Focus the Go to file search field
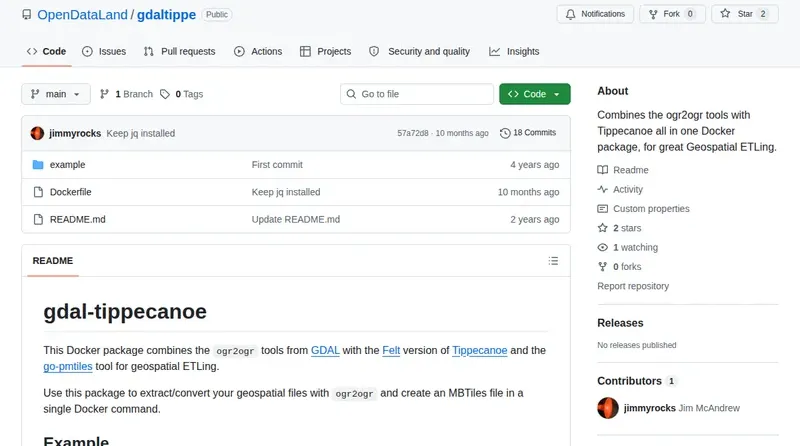The height and width of the screenshot is (446, 800). [417, 94]
